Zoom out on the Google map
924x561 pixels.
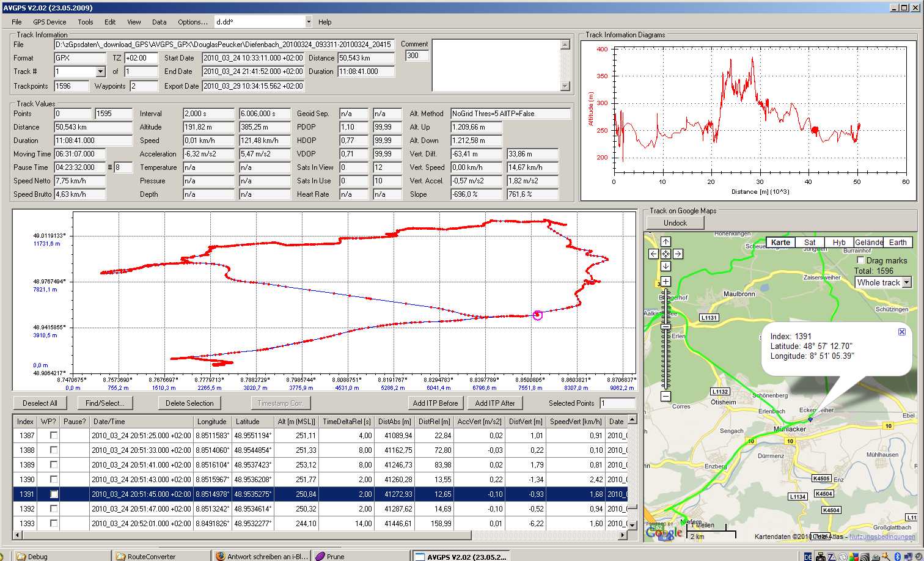pos(665,397)
